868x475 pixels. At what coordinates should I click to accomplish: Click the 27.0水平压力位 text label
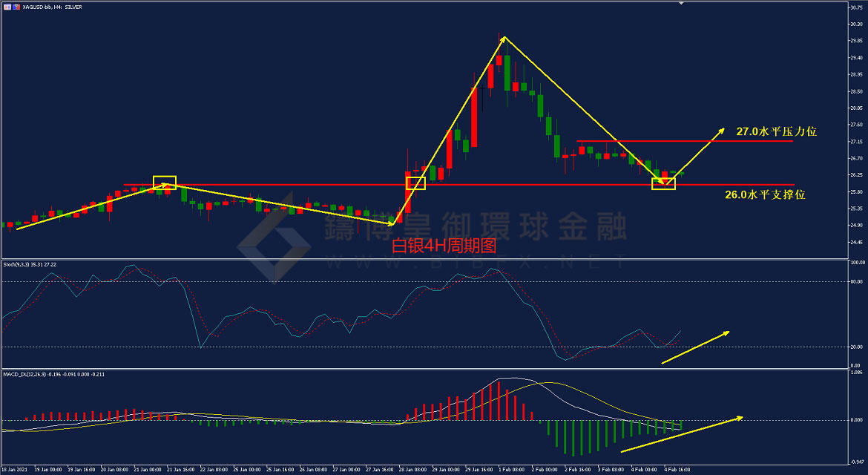(x=777, y=131)
